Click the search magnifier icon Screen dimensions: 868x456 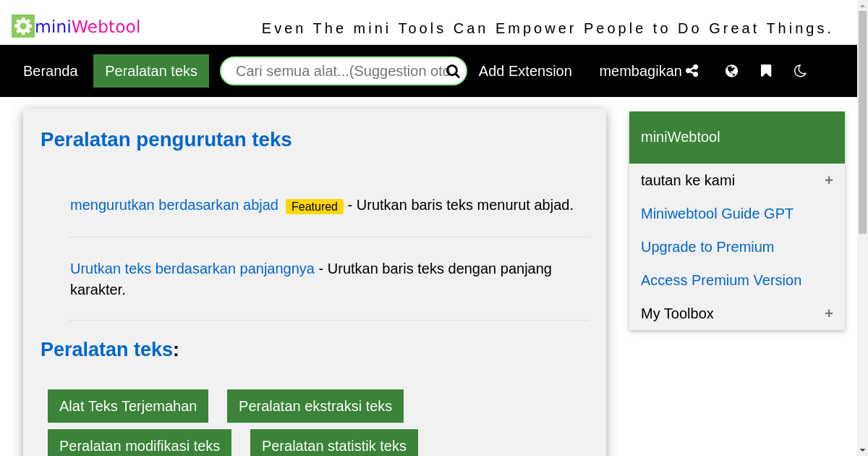pos(453,71)
